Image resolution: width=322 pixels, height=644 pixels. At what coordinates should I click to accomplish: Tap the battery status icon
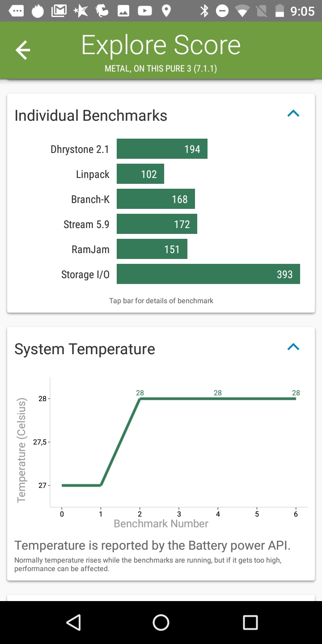[x=280, y=11]
